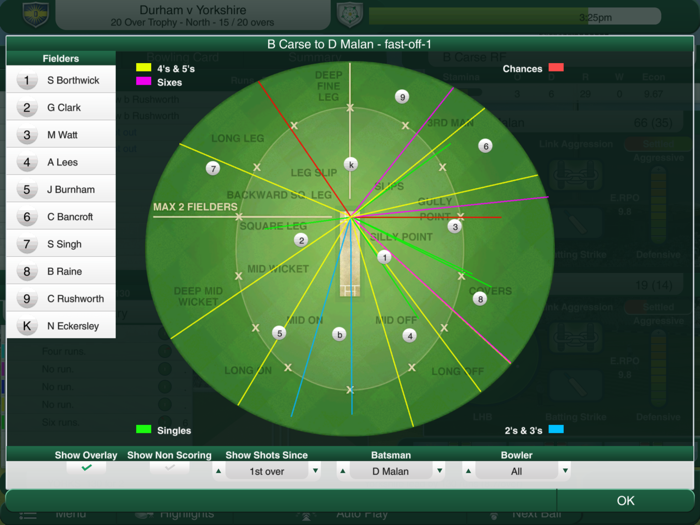Step Show Shots Since down arrow
This screenshot has width=700, height=525.
315,471
